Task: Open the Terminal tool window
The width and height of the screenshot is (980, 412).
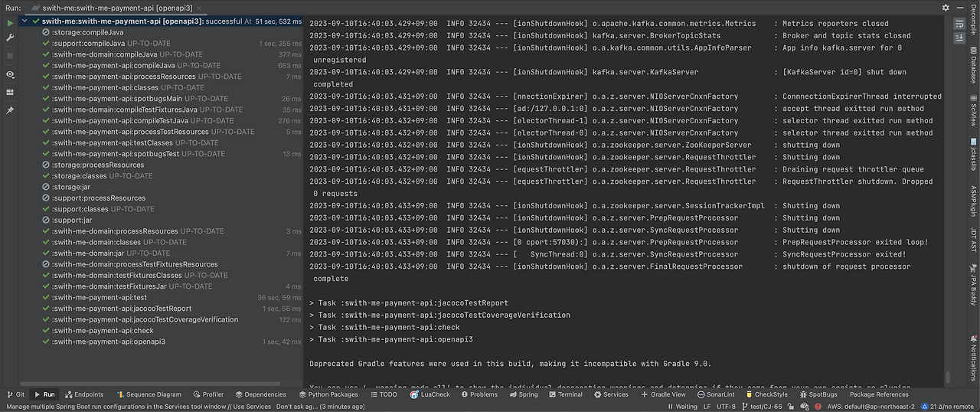Action: click(564, 394)
